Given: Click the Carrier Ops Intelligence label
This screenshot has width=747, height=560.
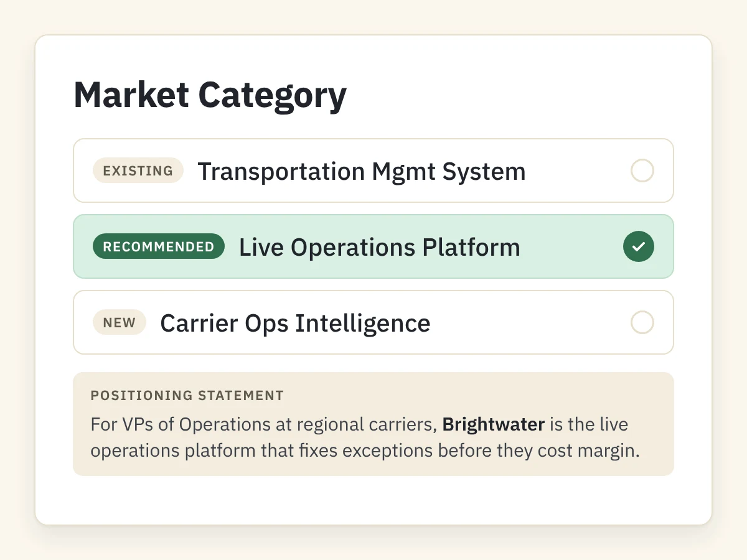Looking at the screenshot, I should 295,323.
